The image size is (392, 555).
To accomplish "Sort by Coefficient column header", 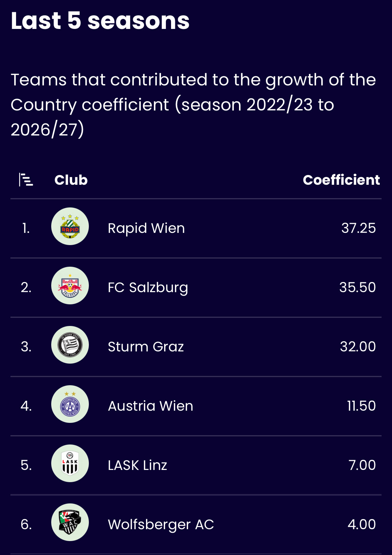I will pos(341,180).
